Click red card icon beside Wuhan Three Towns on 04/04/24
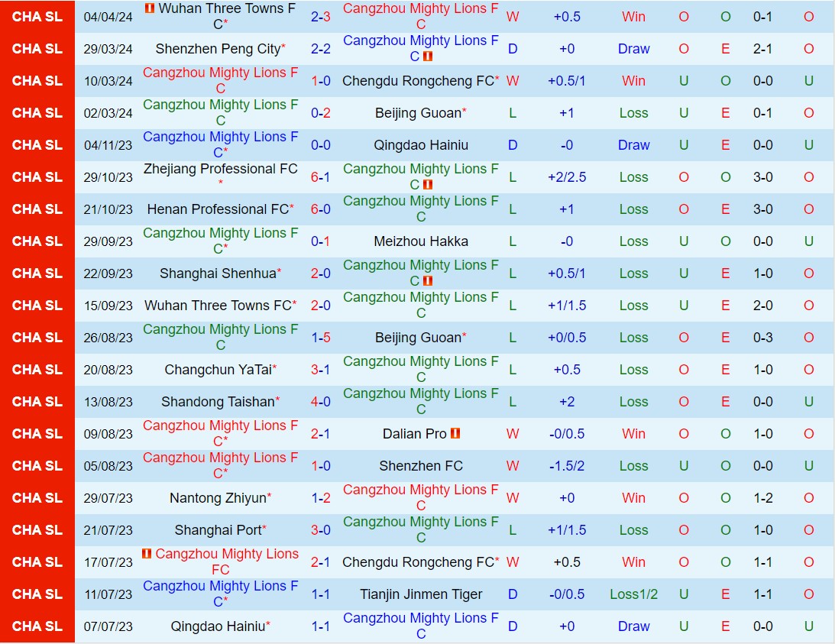Viewport: 835px width, 644px height. (x=150, y=8)
